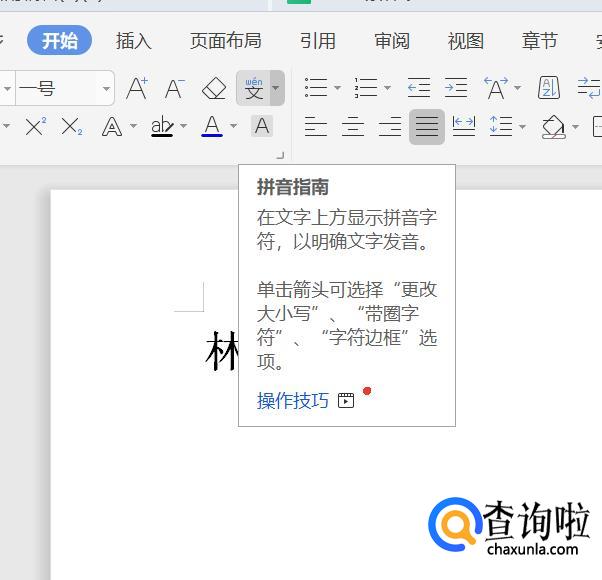Click the text effects outlined A icon
Viewport: 602px width, 580px height.
(112, 127)
